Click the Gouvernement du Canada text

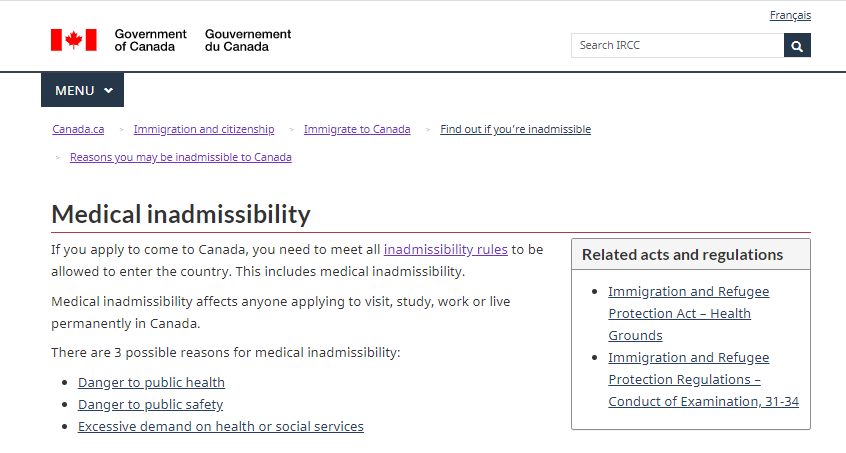click(248, 40)
